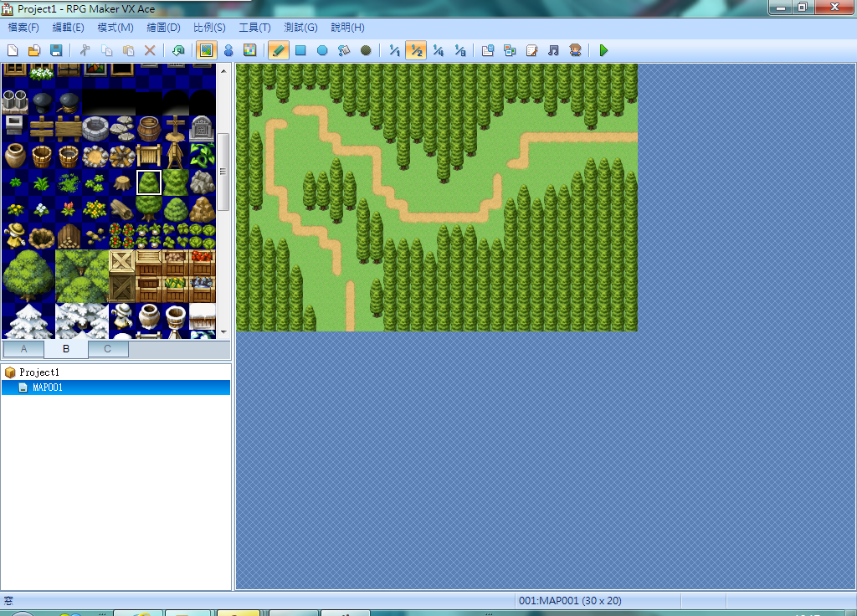Set map zoom to 1/1 scale
Viewport: 857px width, 616px height.
point(394,51)
